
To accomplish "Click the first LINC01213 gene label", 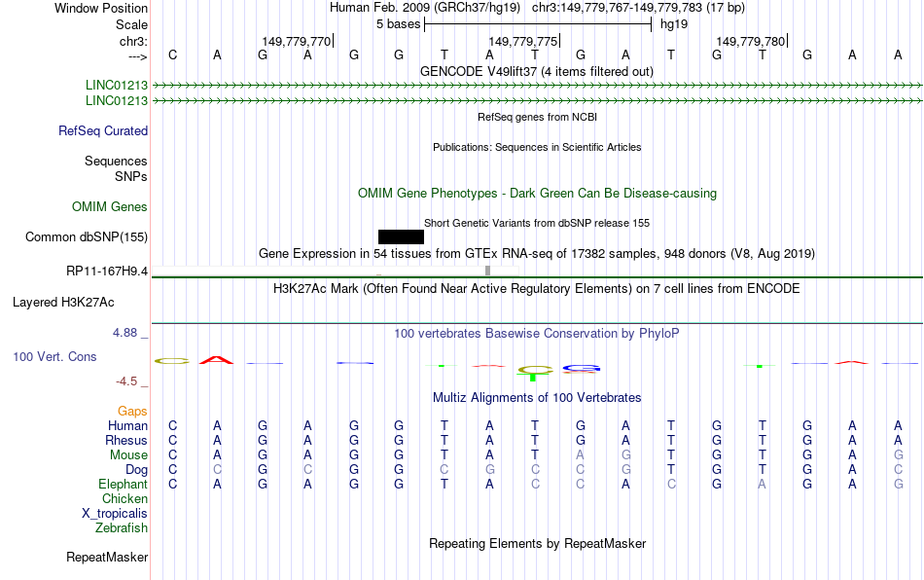I will pyautogui.click(x=116, y=85).
